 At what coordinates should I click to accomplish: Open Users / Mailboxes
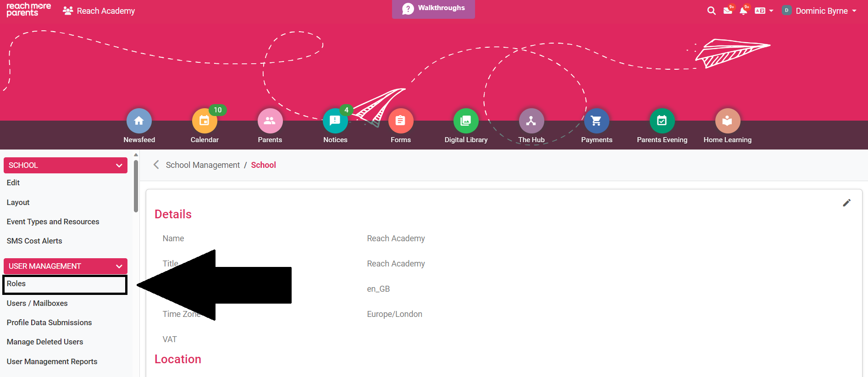coord(37,303)
